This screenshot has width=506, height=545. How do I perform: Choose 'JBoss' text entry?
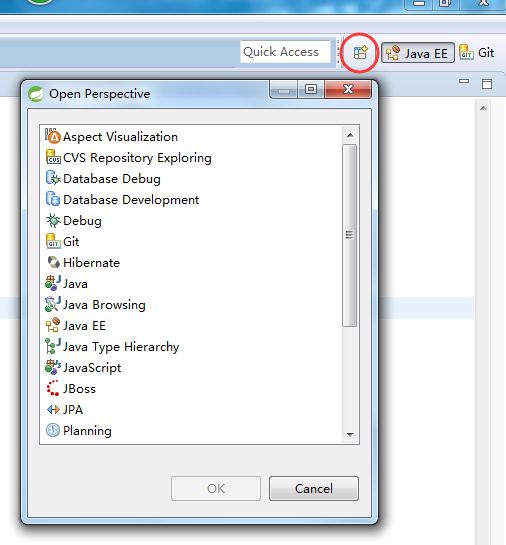coord(79,389)
